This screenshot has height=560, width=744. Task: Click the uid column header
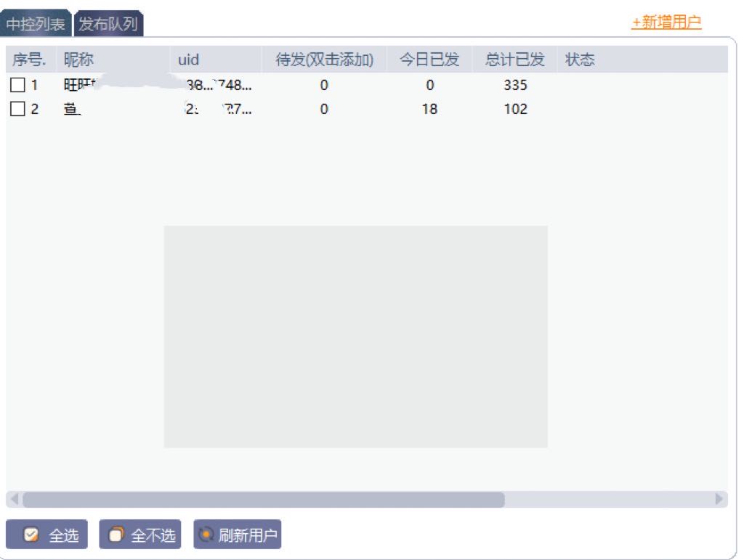click(x=188, y=60)
